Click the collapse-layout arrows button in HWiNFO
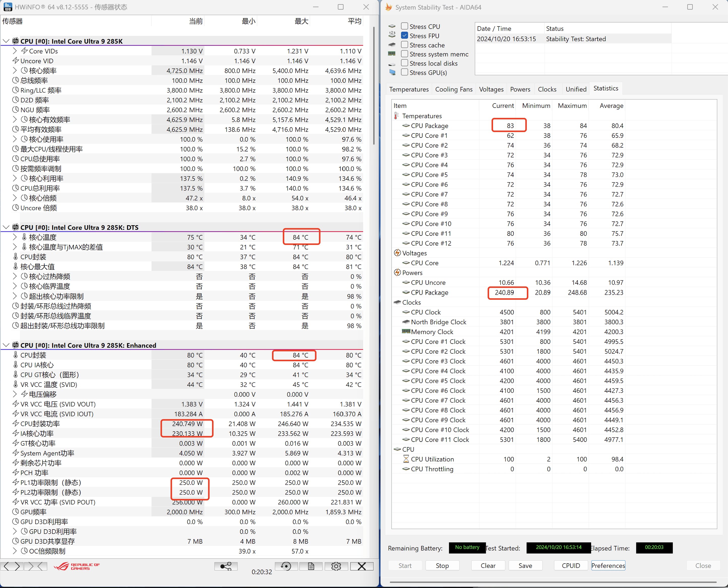Screen dimensions: 728x588 coord(36,566)
